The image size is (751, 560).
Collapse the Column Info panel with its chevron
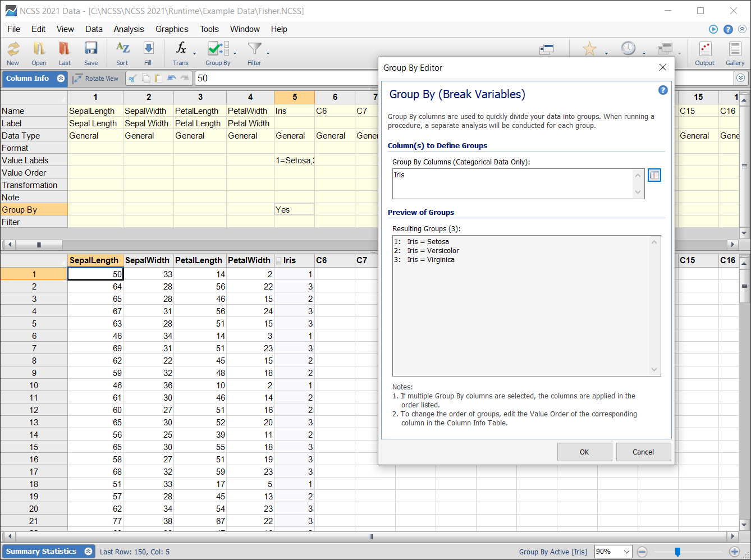[x=62, y=79]
